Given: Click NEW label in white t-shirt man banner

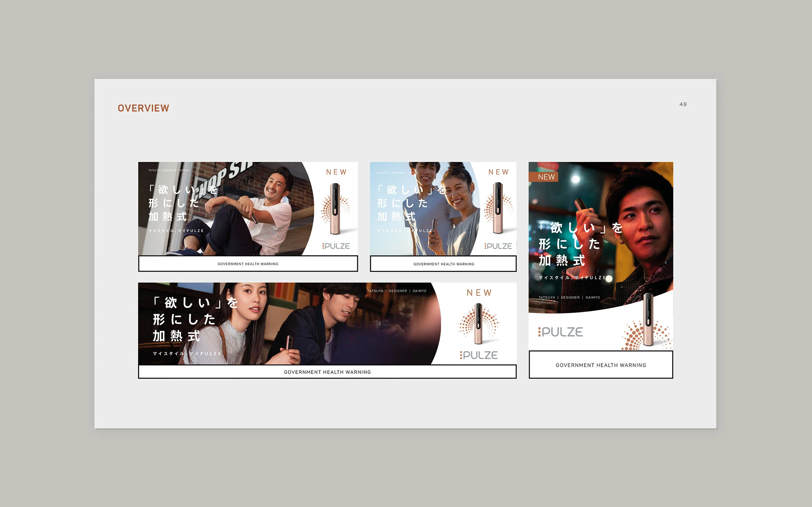Looking at the screenshot, I should point(336,172).
